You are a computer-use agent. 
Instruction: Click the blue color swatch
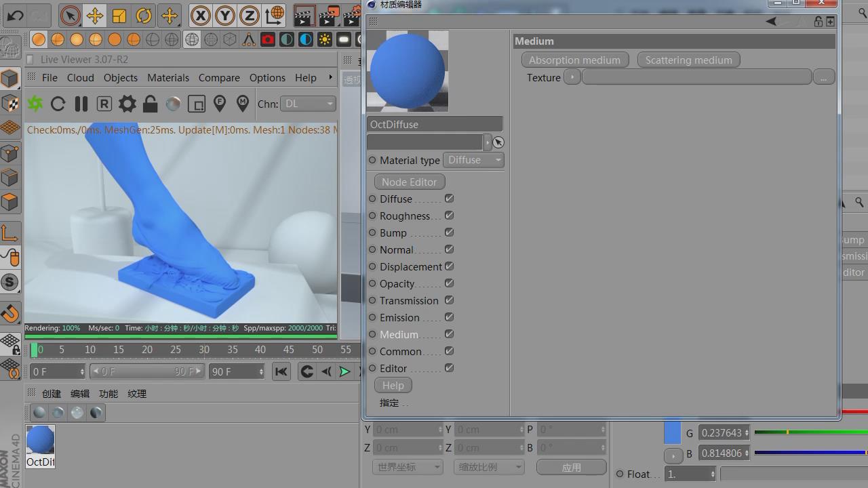tap(672, 432)
